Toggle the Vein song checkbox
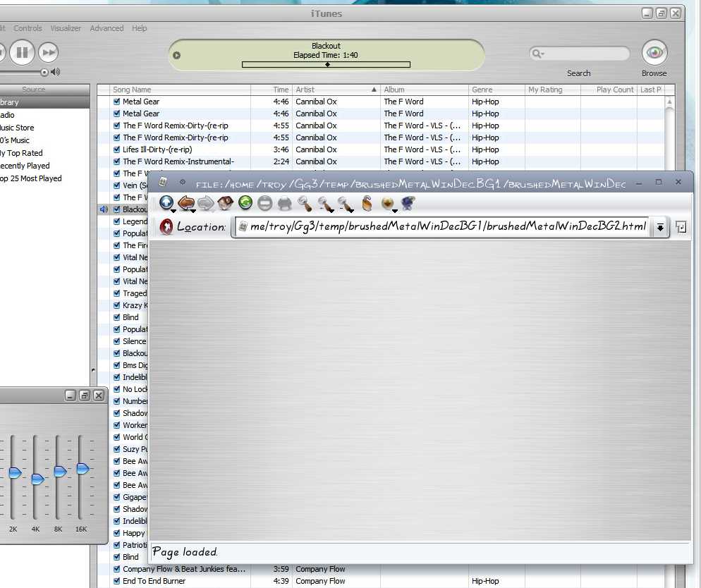 click(x=116, y=185)
